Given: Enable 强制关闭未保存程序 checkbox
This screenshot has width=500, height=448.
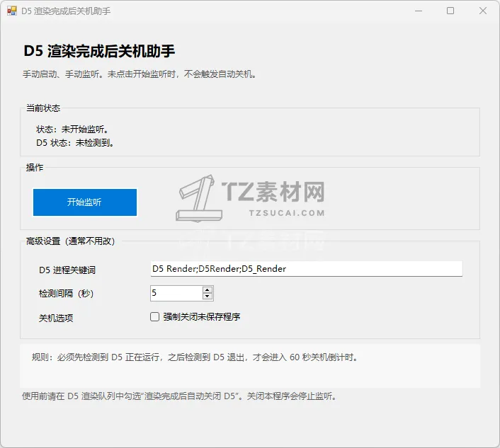Looking at the screenshot, I should click(x=154, y=317).
